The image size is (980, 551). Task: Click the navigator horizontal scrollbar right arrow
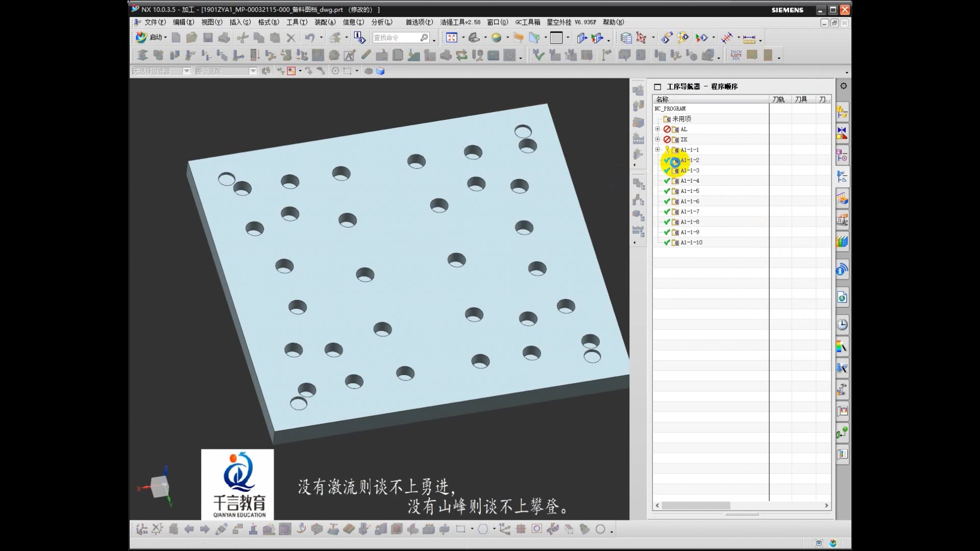[826, 506]
